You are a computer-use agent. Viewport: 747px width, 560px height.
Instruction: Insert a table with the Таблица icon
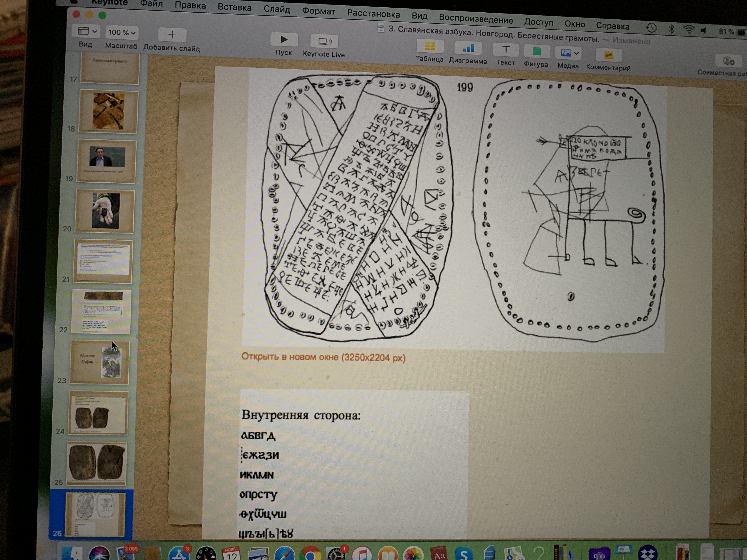click(430, 46)
